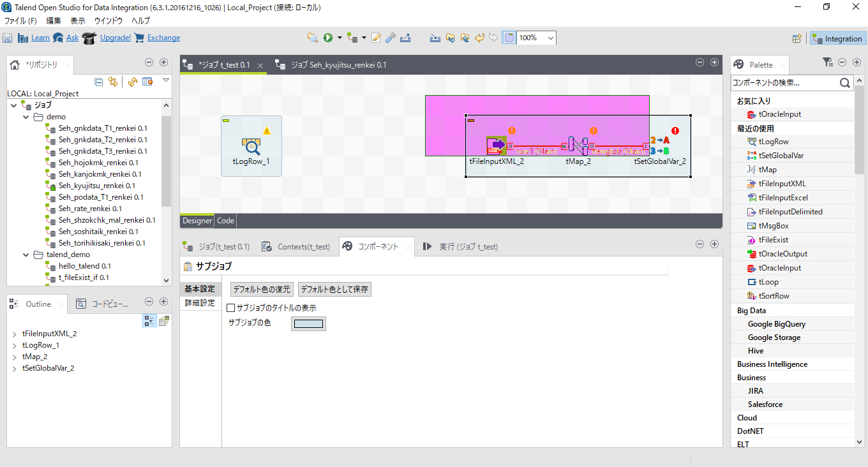Switch to the Code tab

[225, 221]
